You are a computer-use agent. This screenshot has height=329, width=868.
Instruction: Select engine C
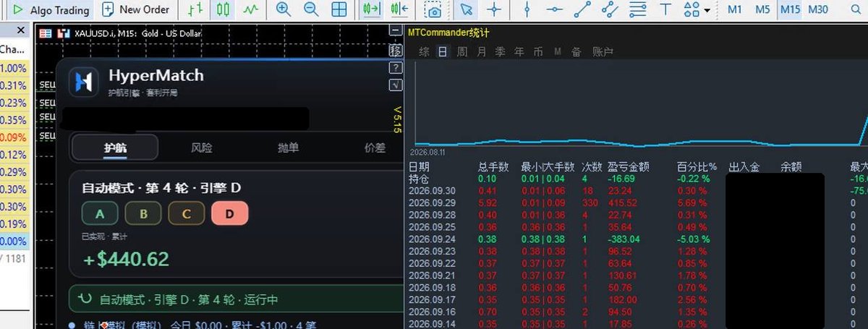click(187, 214)
